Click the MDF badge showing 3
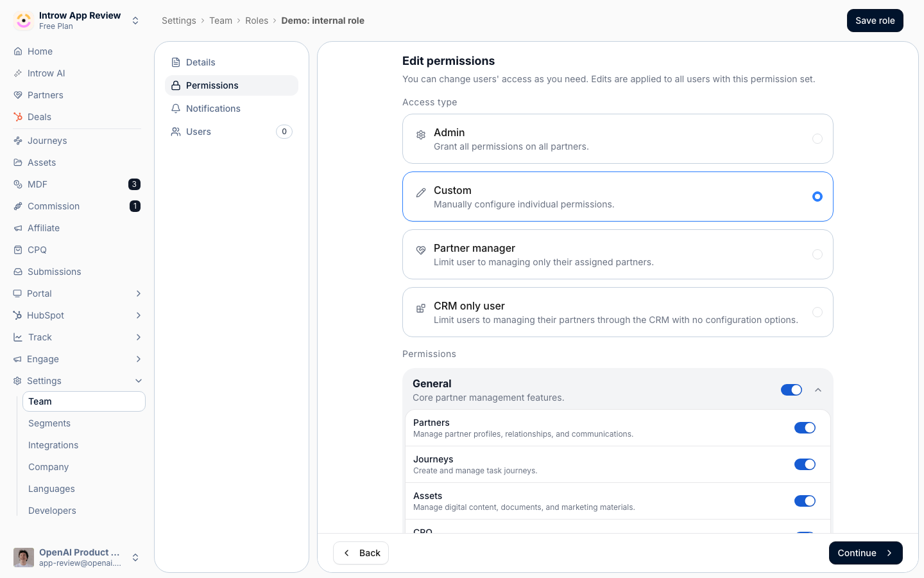 (134, 184)
